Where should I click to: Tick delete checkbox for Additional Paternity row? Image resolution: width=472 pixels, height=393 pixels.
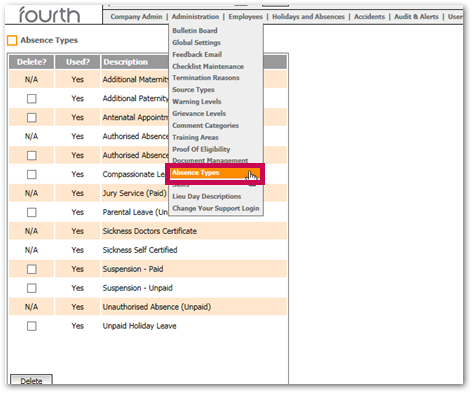point(32,99)
